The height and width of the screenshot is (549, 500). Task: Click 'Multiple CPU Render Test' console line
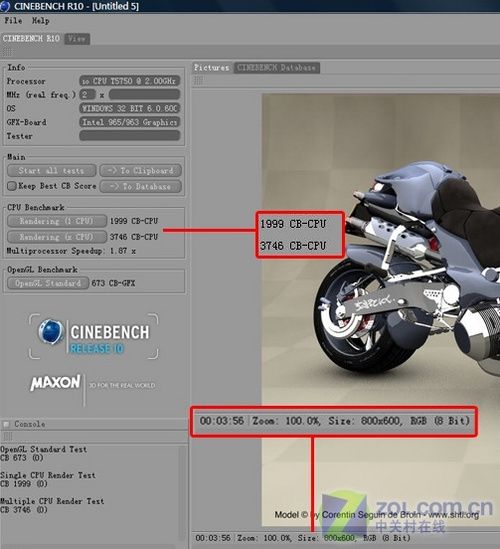coord(52,501)
